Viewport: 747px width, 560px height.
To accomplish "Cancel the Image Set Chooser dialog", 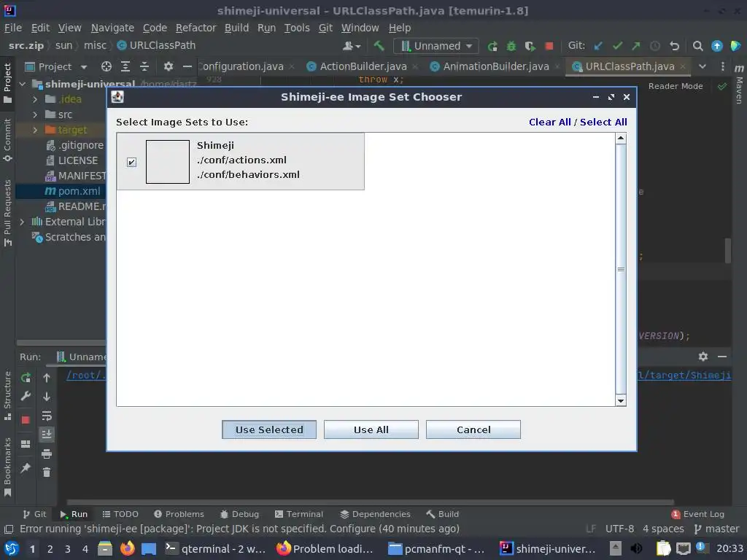I will 473,429.
